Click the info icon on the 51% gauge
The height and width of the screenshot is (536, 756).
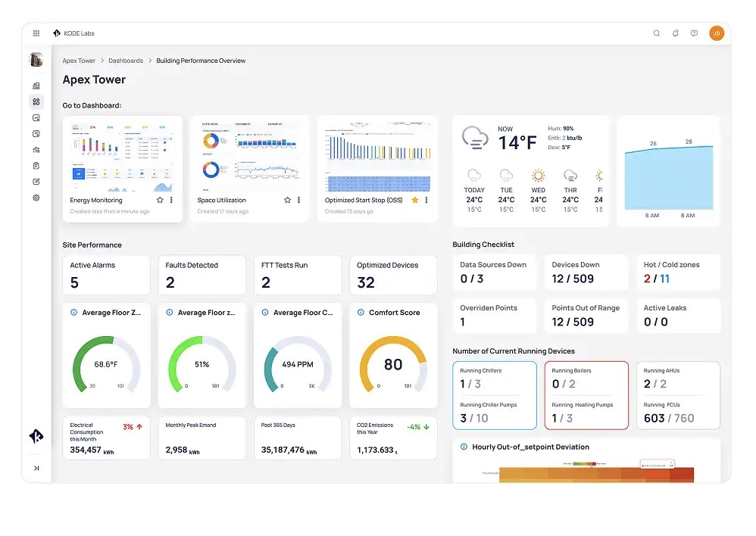coord(169,313)
